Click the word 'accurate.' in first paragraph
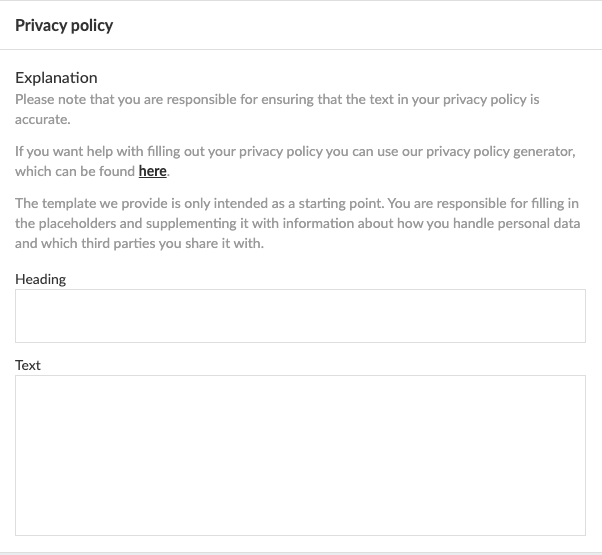 click(43, 118)
